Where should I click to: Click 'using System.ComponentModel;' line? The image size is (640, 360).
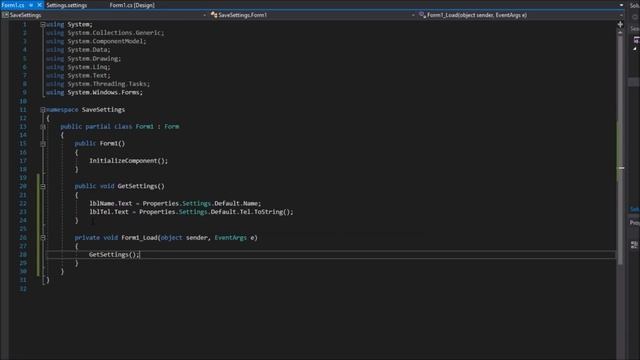click(x=96, y=42)
